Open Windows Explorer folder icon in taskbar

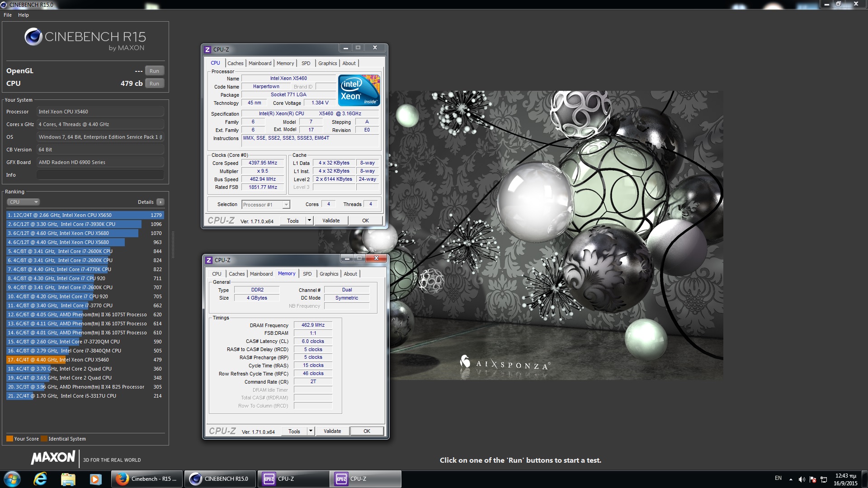click(x=68, y=479)
